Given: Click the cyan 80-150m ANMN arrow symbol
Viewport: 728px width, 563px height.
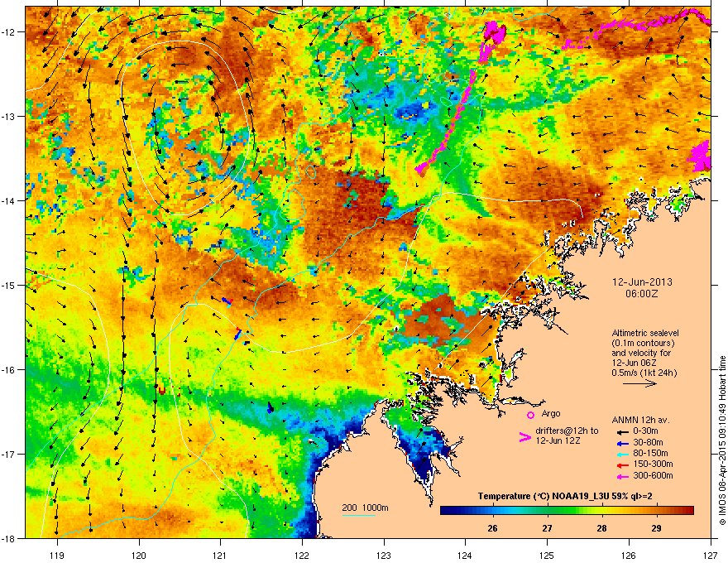Looking at the screenshot, I should coord(622,455).
